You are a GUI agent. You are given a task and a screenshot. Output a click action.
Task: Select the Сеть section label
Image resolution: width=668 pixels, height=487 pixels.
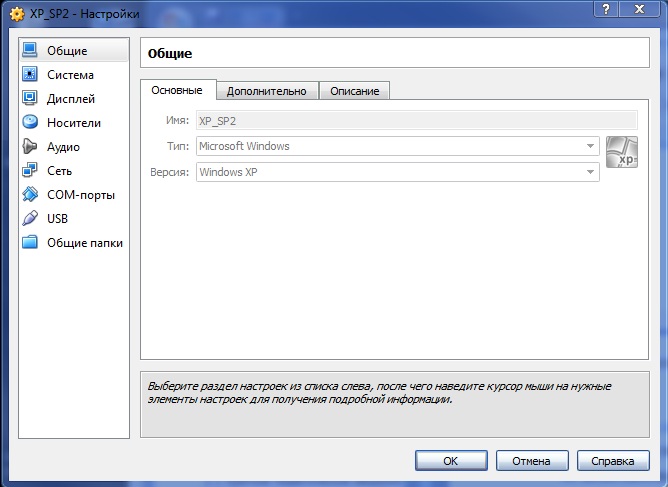click(60, 171)
